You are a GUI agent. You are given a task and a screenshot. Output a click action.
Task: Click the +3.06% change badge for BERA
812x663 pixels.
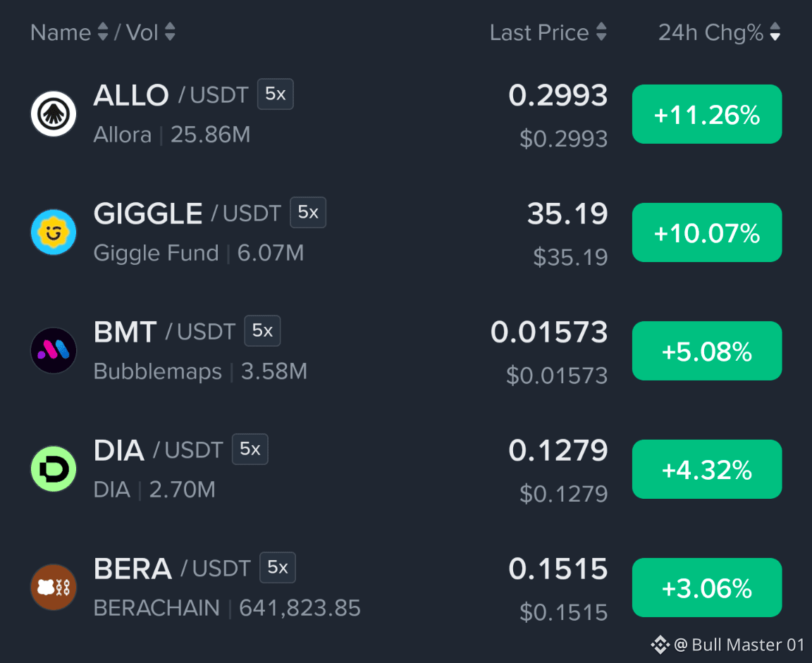[707, 588]
